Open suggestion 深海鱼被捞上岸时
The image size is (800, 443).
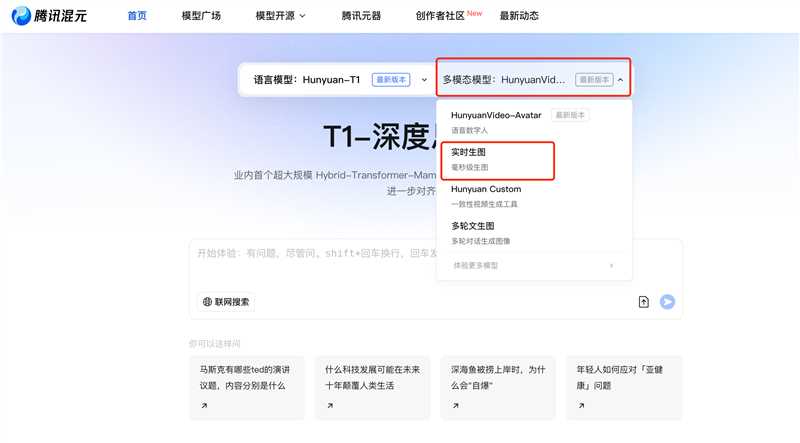pos(498,387)
